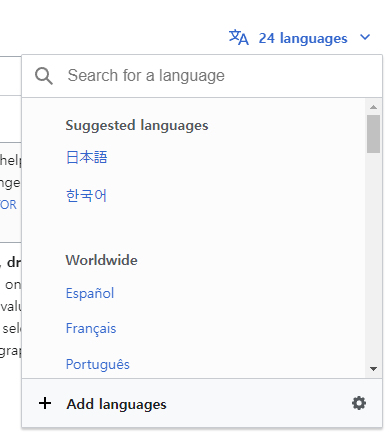Click the Worldwide section heading

tap(102, 260)
